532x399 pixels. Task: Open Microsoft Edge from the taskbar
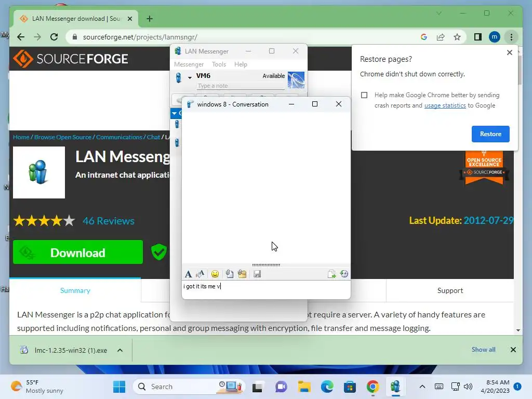(x=327, y=387)
